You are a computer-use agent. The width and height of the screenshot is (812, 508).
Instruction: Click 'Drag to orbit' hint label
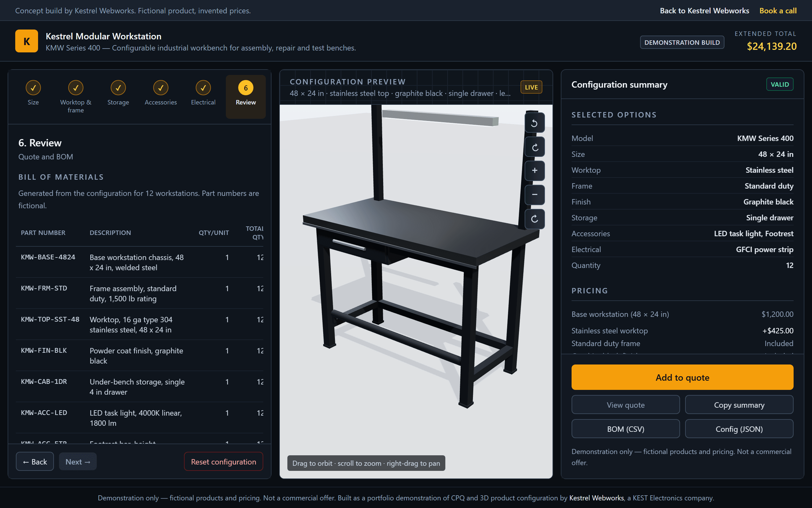pos(366,463)
